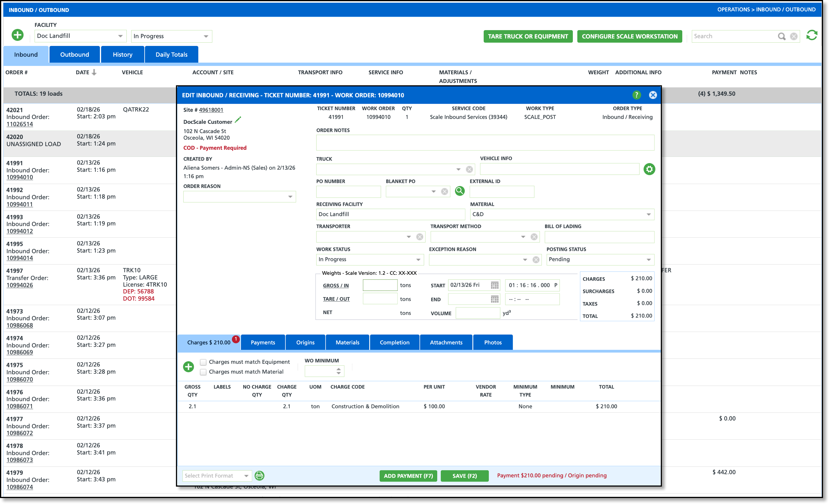Expand the Material dropdown showing C&D

tap(648, 214)
